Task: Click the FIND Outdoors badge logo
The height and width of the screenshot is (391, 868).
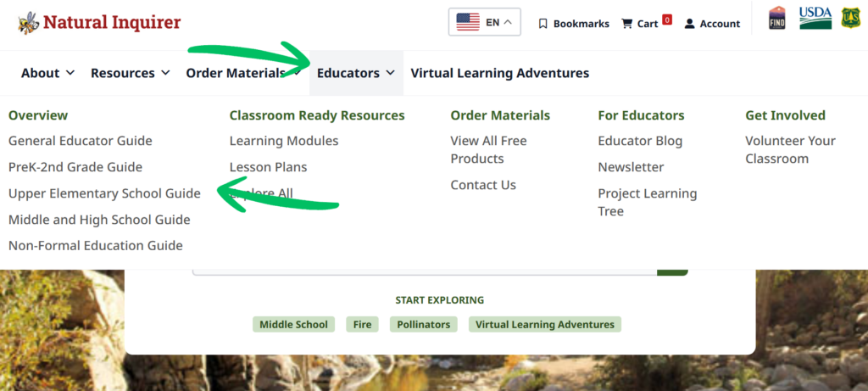Action: pyautogui.click(x=777, y=18)
